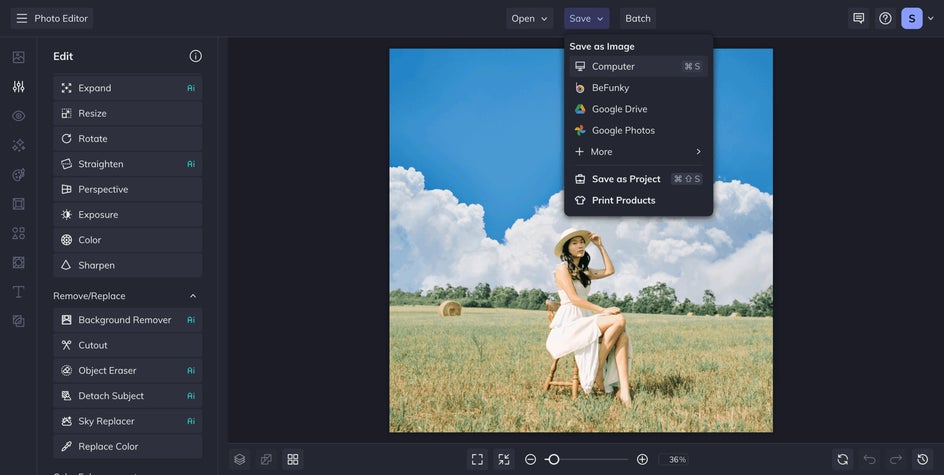
Task: Open the Cutout tool
Action: pyautogui.click(x=128, y=345)
